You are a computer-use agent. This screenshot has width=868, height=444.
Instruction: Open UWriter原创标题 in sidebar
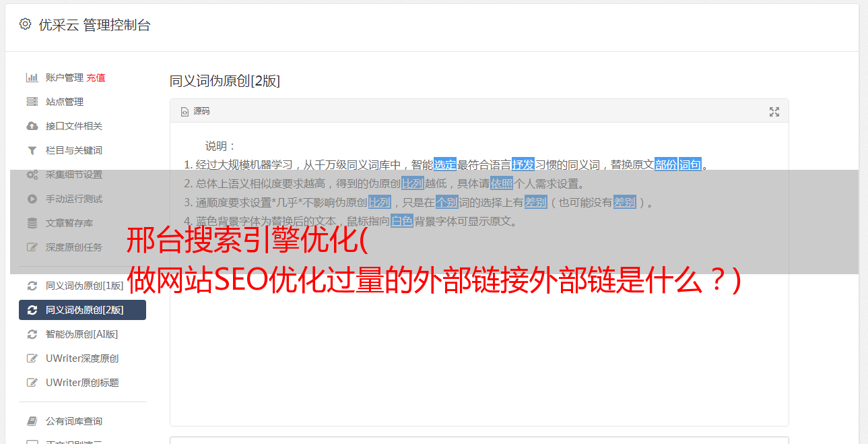tap(82, 383)
